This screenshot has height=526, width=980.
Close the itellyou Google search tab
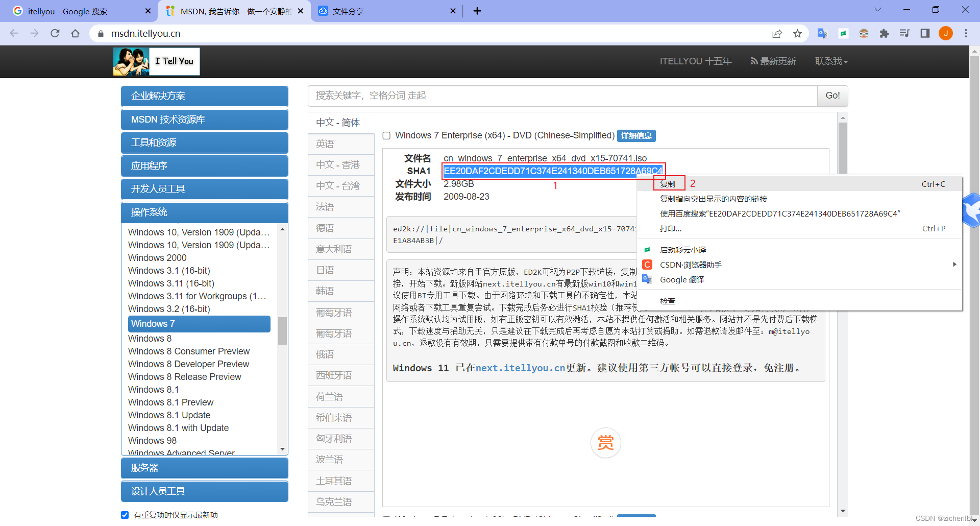pyautogui.click(x=148, y=11)
